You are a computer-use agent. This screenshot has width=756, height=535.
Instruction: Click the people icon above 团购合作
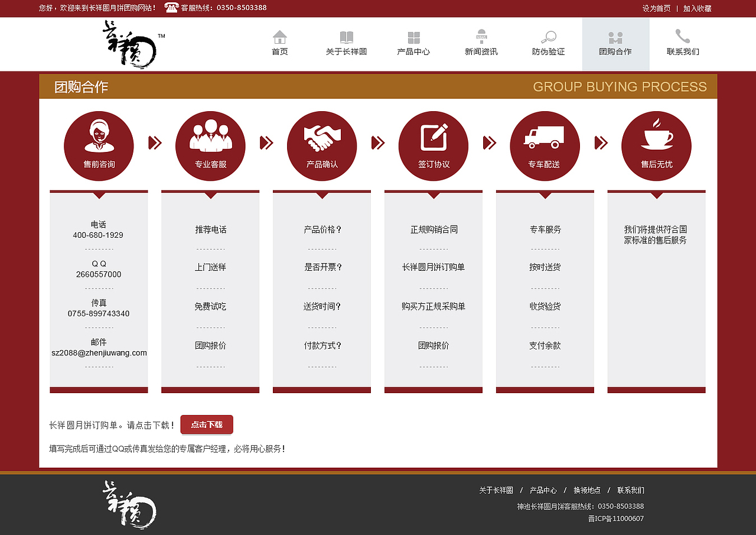[x=615, y=38]
